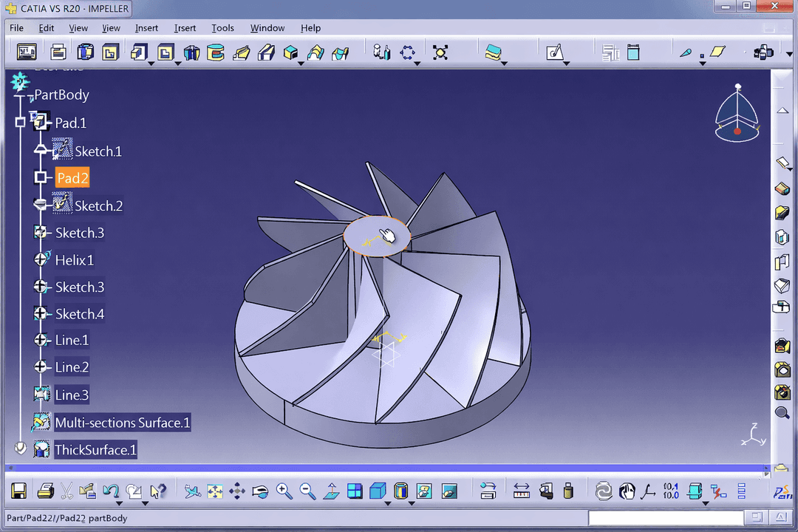Select the Sketcher tool on the right toolbar
This screenshot has height=532, width=798.
pyautogui.click(x=782, y=163)
